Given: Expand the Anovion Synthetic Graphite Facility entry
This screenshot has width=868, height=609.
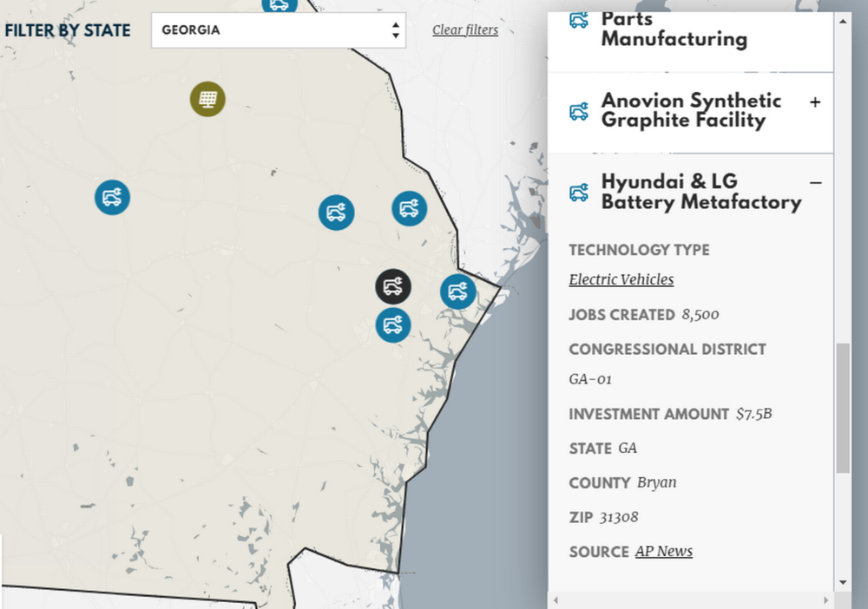Looking at the screenshot, I should (x=815, y=101).
